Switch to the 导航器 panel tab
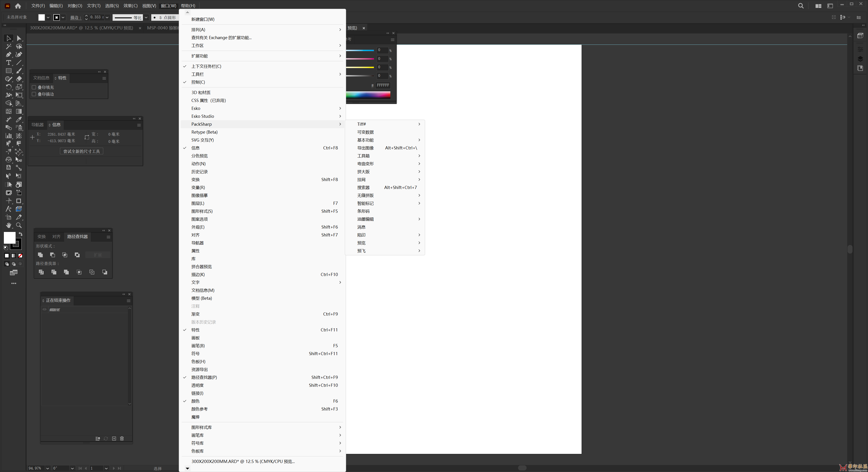The width and height of the screenshot is (868, 472). (x=37, y=125)
